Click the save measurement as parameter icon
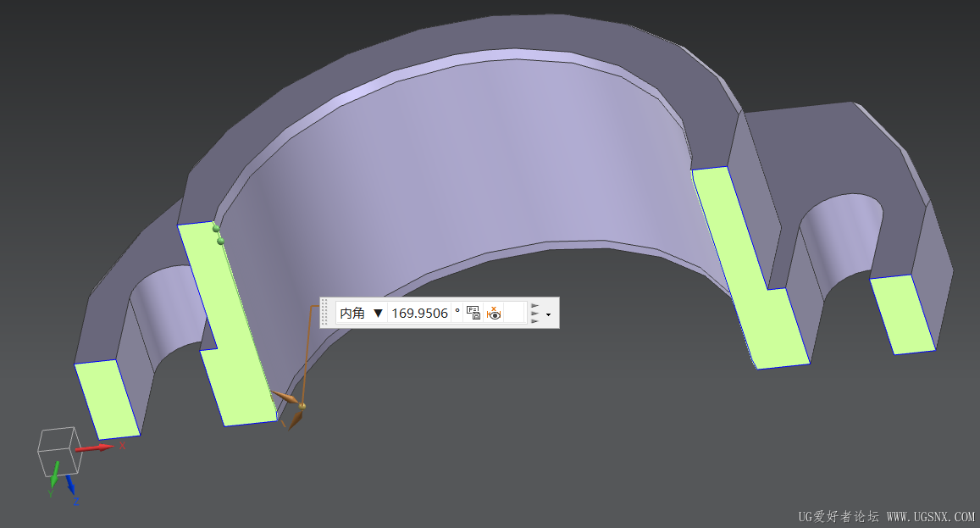 pos(473,313)
